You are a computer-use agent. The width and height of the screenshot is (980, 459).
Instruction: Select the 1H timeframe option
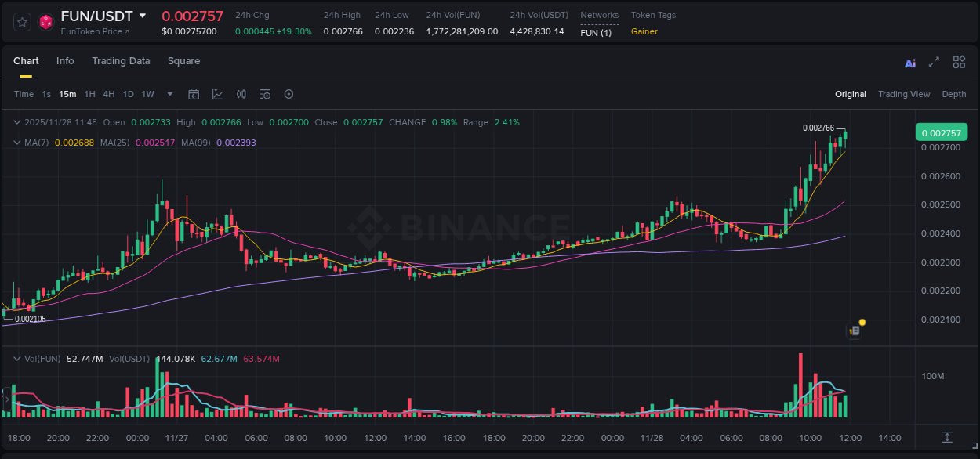(89, 94)
